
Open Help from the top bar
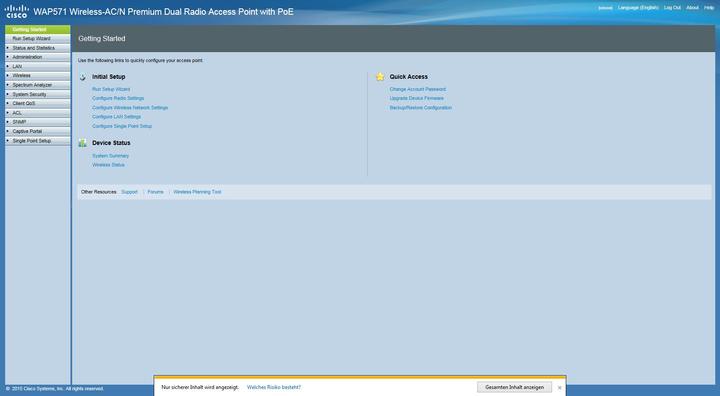click(709, 8)
